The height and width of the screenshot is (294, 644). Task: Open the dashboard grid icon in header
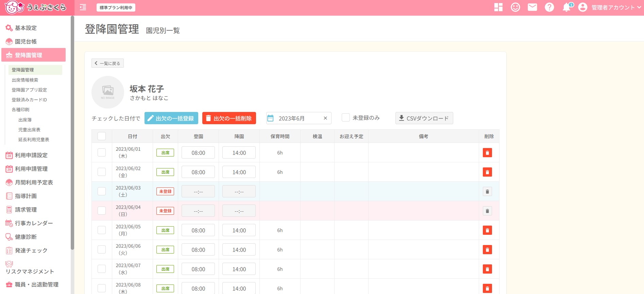point(498,7)
